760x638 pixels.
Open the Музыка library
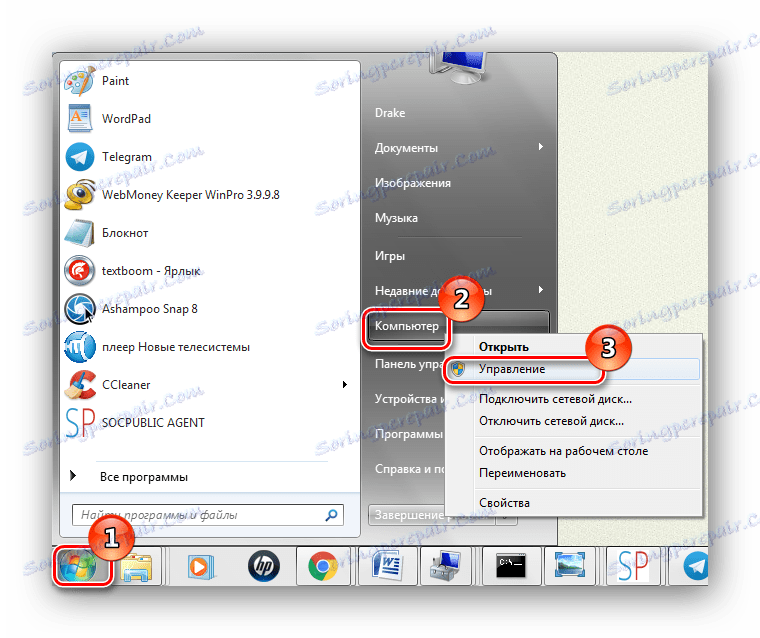point(396,218)
